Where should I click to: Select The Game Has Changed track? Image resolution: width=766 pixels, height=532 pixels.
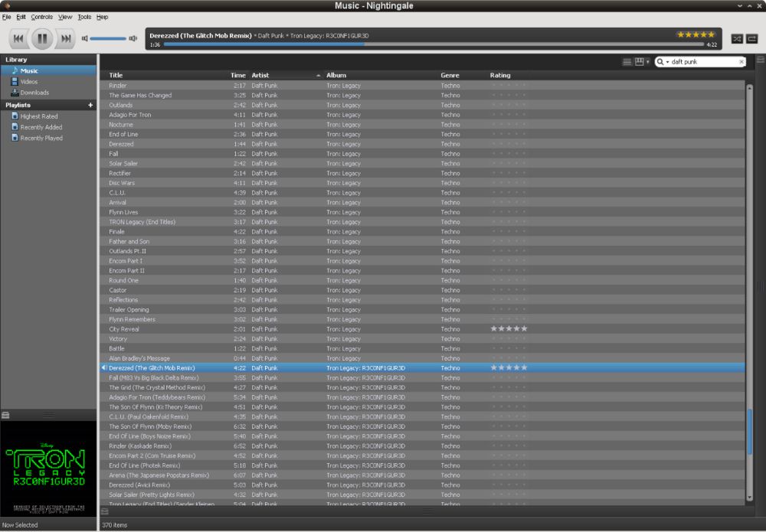point(423,95)
